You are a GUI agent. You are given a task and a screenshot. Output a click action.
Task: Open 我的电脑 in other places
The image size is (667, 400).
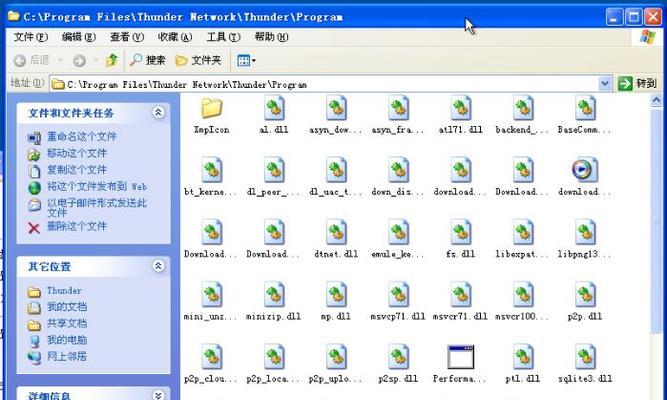pyautogui.click(x=67, y=340)
